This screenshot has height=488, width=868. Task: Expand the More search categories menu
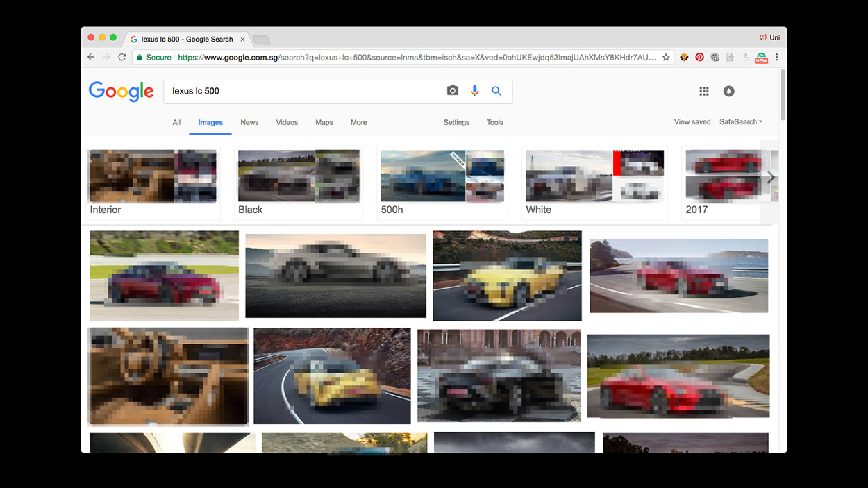point(359,122)
